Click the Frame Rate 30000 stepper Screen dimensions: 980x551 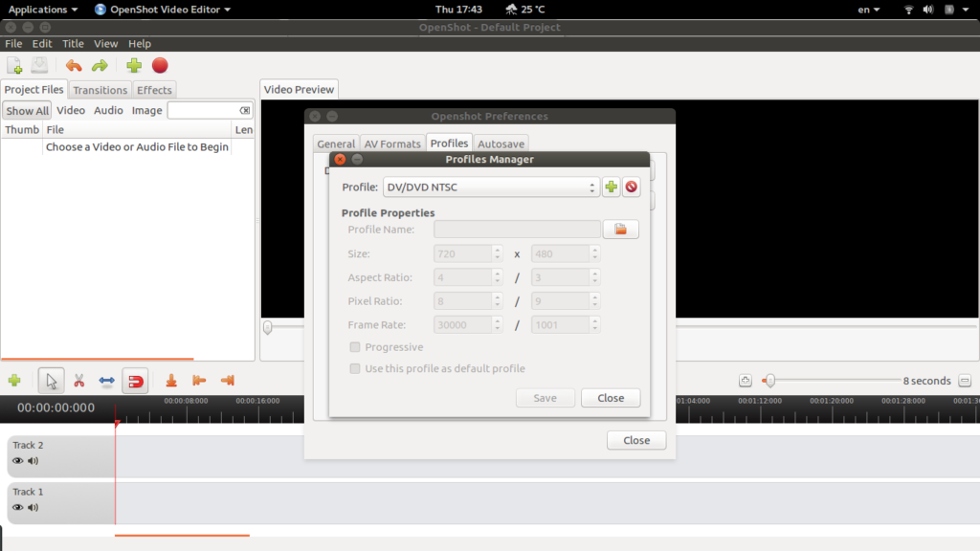[498, 325]
